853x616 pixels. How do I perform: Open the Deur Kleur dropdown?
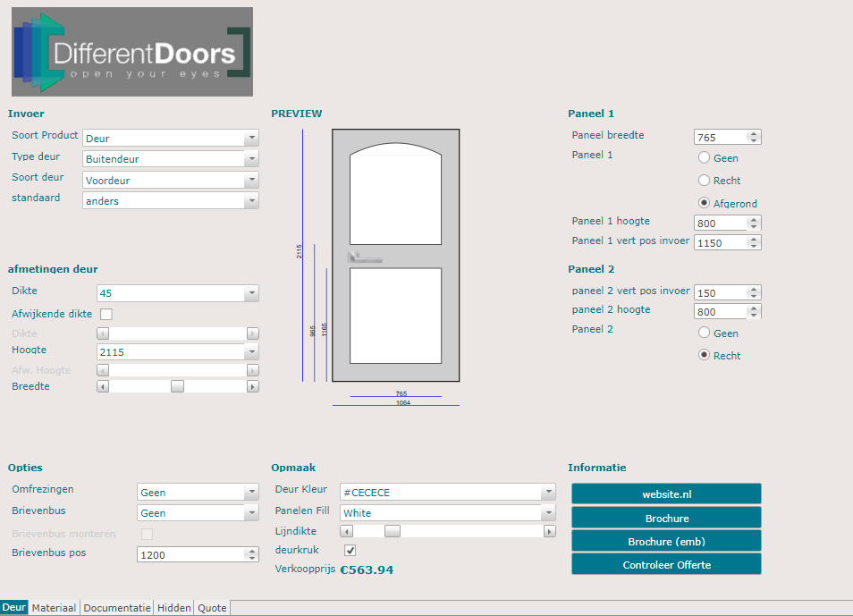448,492
